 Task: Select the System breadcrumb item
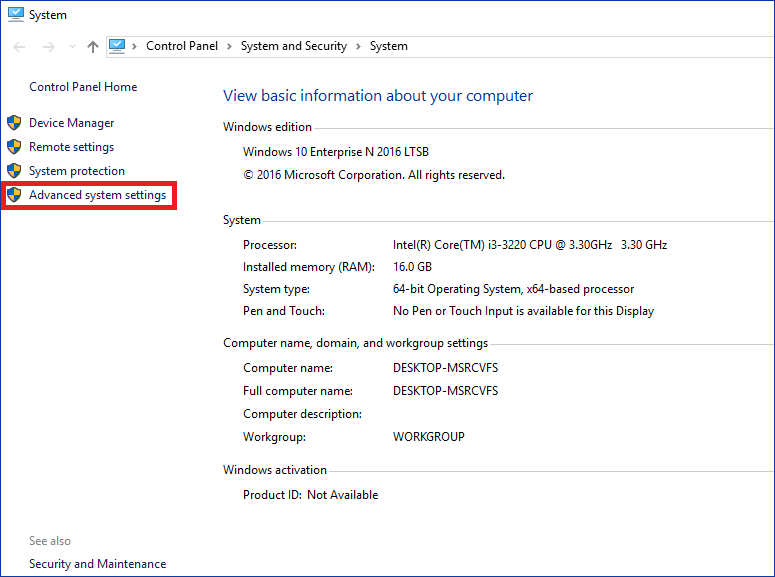point(388,46)
